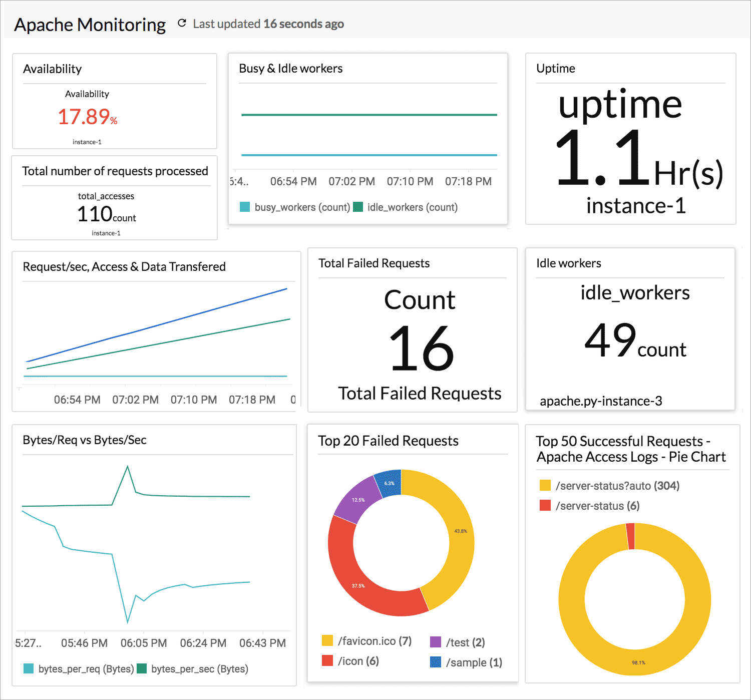Open the Busy & Idle workers chart title
Screen dimensions: 751x700
point(290,68)
